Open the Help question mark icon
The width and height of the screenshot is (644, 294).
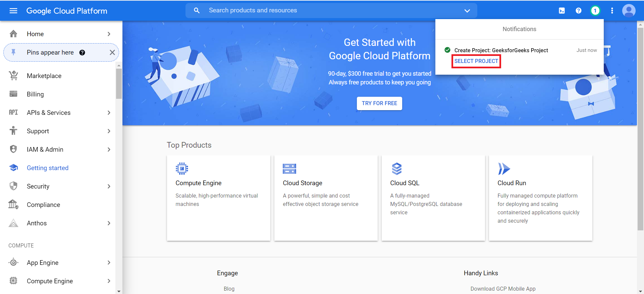click(579, 11)
